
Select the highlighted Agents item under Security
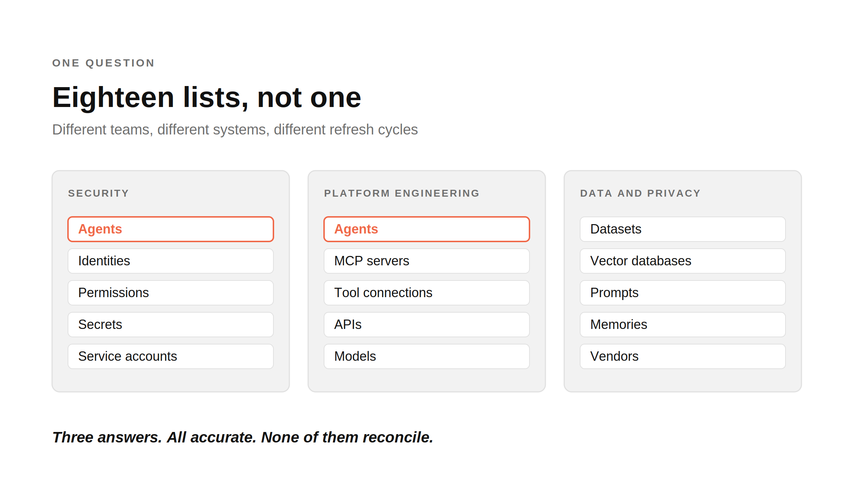(170, 229)
